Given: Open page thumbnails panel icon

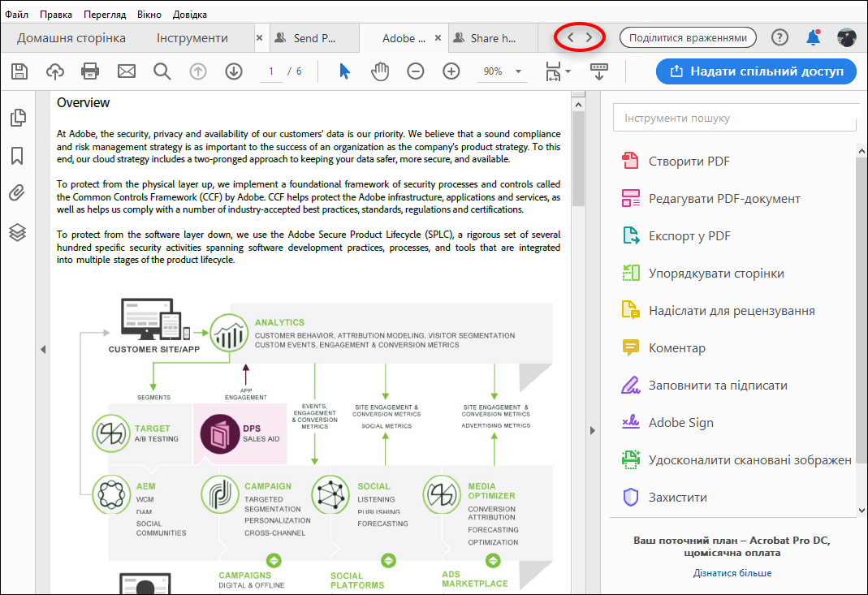Looking at the screenshot, I should tap(18, 118).
